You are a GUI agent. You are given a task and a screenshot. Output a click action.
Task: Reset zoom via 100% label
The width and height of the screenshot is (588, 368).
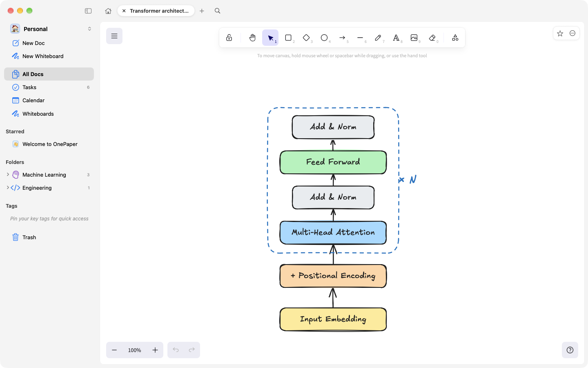coord(135,350)
